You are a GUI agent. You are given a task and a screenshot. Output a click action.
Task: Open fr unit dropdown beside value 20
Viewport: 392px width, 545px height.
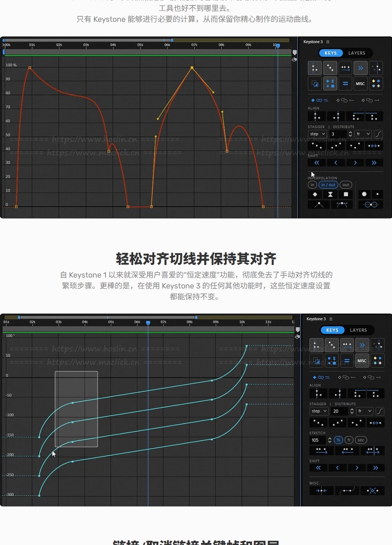tap(365, 411)
